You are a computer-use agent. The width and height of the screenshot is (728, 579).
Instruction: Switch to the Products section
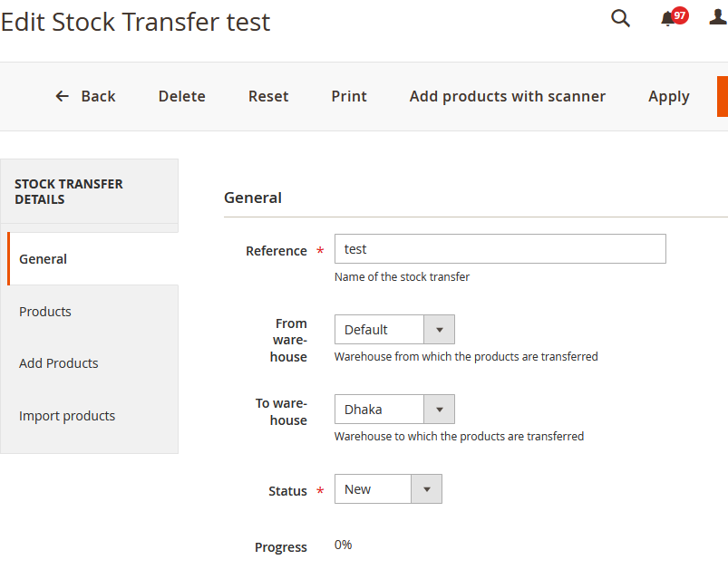coord(44,311)
